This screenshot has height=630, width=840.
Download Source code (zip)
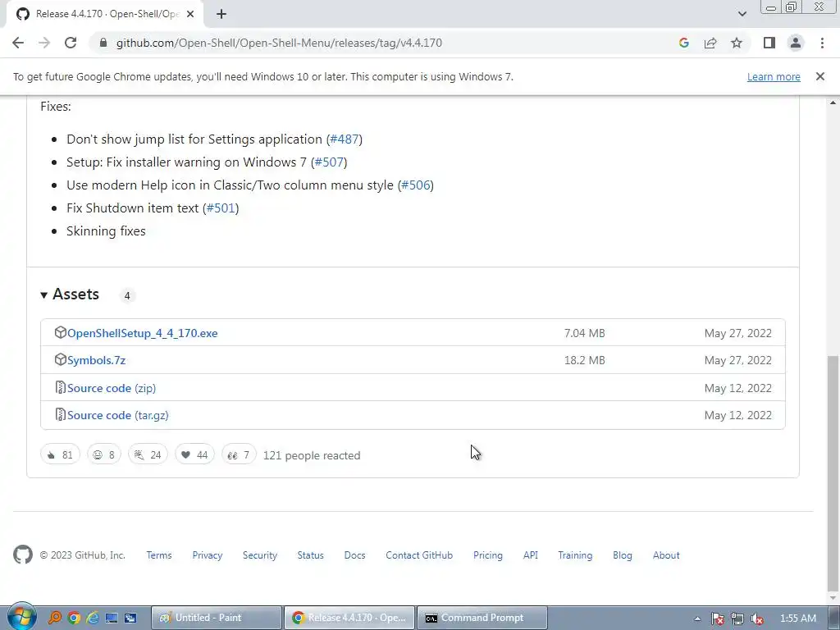pos(112,388)
